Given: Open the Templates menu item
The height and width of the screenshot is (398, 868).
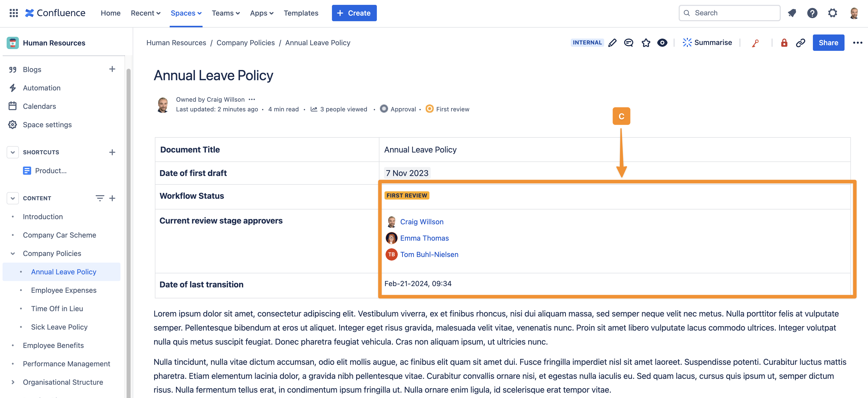Looking at the screenshot, I should point(301,13).
